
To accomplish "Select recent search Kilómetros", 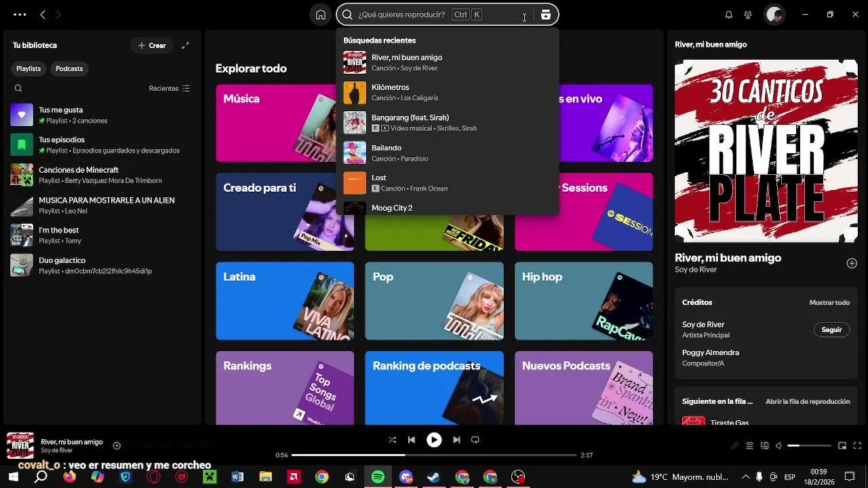I will 447,92.
